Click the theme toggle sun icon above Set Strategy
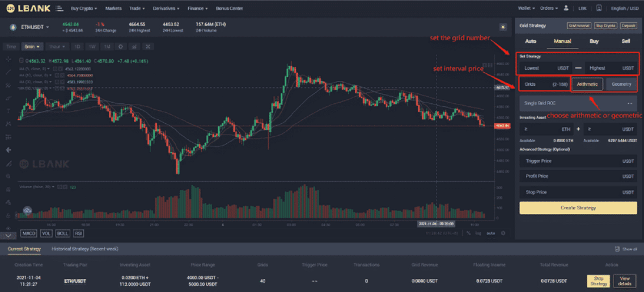The image size is (644, 292). click(x=503, y=27)
